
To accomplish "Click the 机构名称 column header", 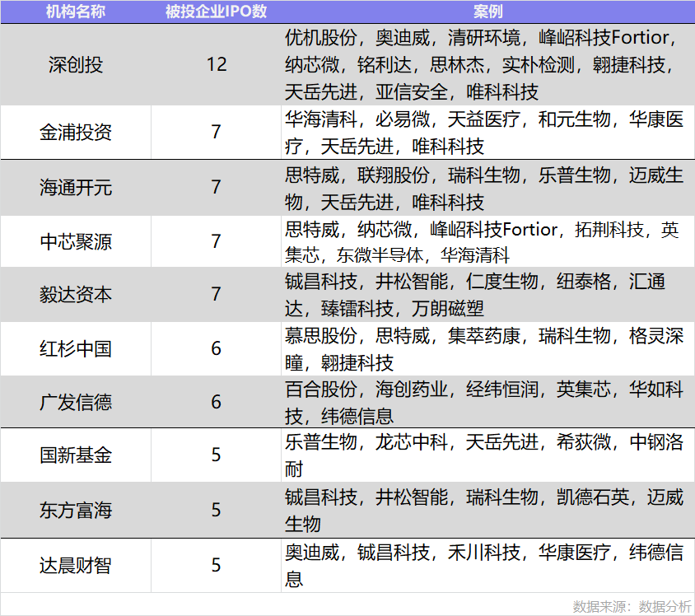I will coord(76,12).
